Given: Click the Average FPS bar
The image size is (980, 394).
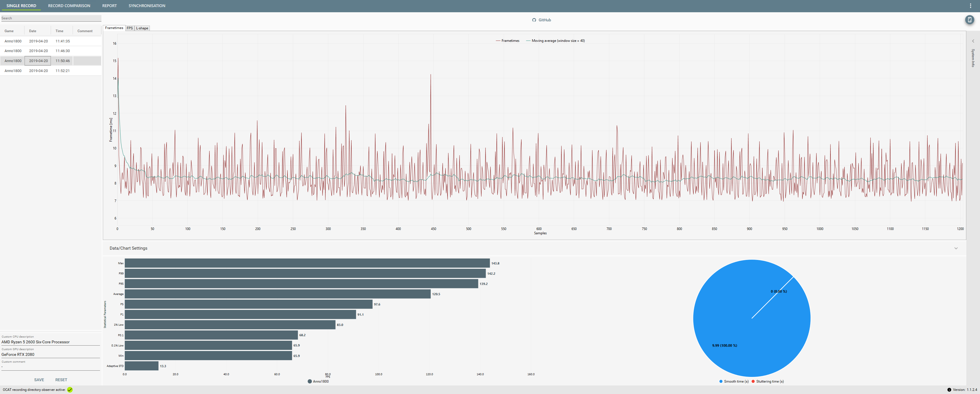Looking at the screenshot, I should (278, 294).
